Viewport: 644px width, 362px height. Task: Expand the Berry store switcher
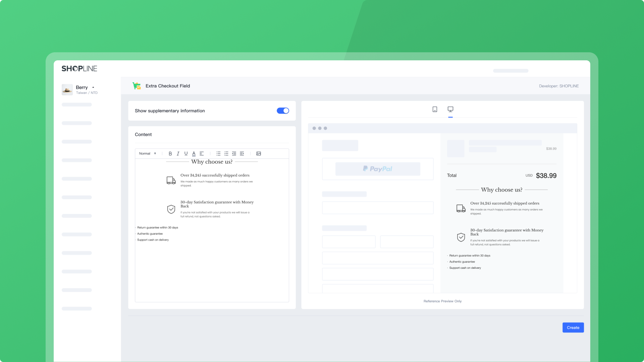93,87
